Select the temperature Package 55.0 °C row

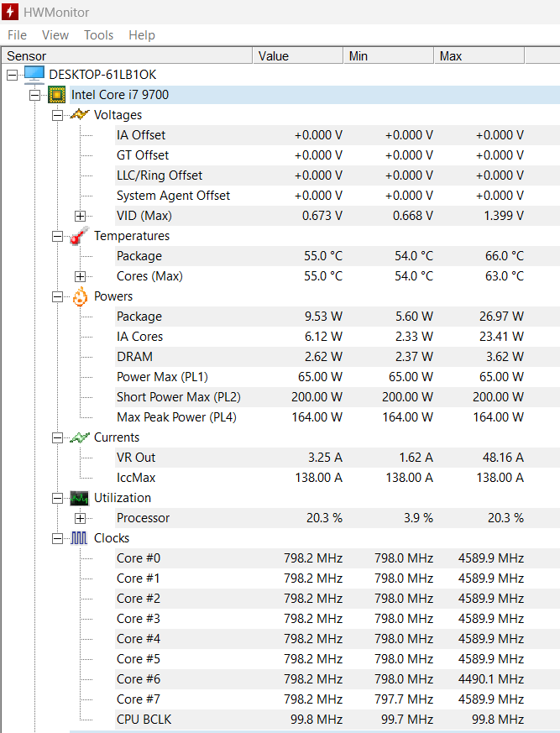coord(338,256)
